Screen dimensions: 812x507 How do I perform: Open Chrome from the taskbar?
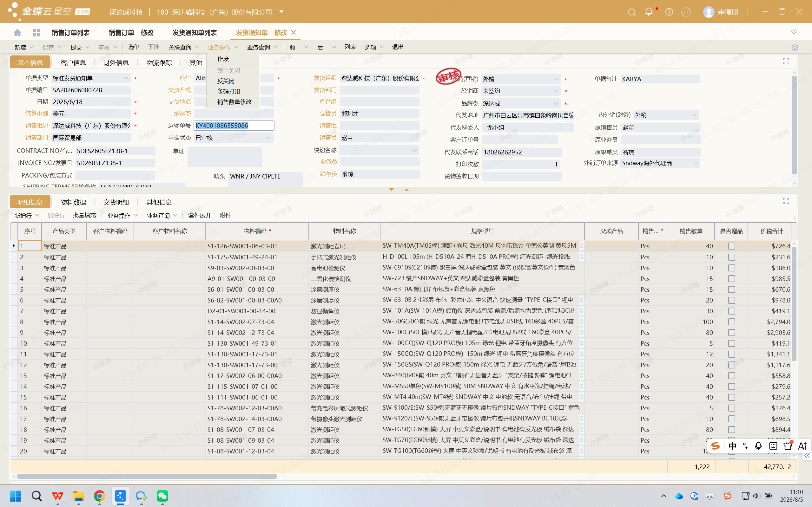pos(99,496)
